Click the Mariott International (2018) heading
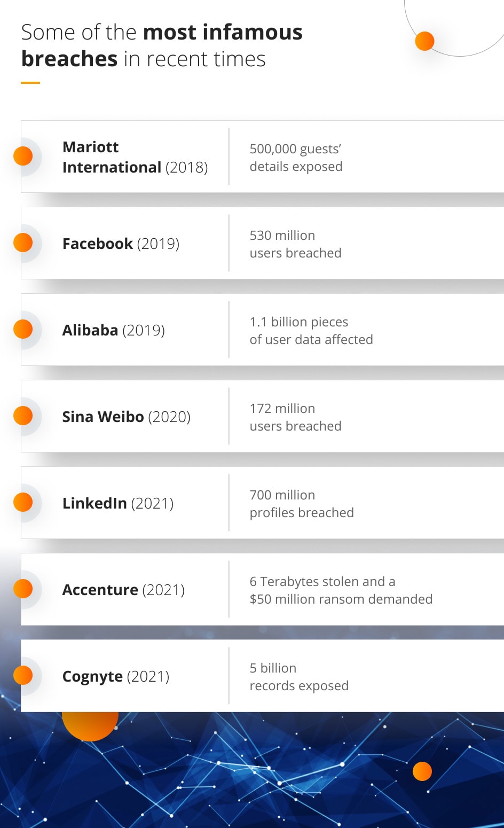504x828 pixels. point(135,157)
